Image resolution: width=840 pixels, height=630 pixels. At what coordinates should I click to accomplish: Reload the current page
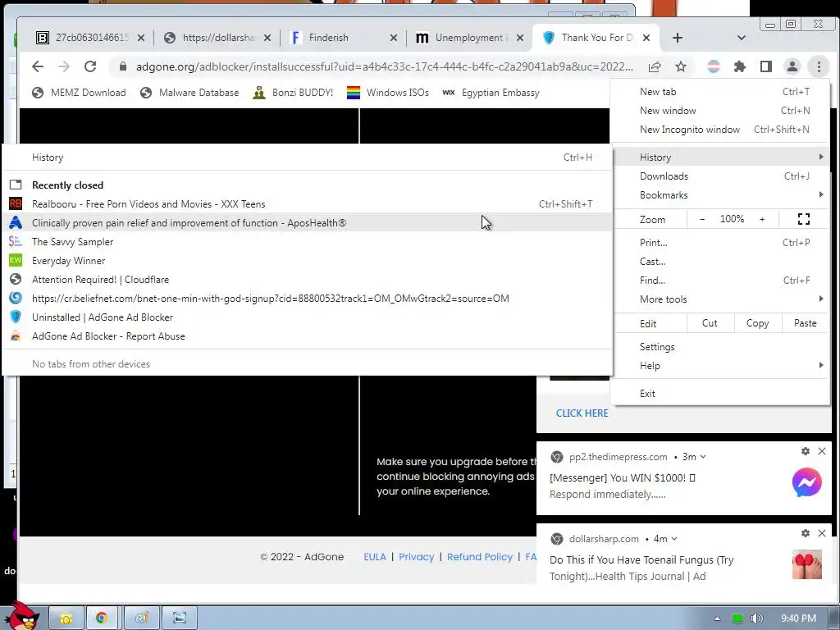(x=90, y=66)
